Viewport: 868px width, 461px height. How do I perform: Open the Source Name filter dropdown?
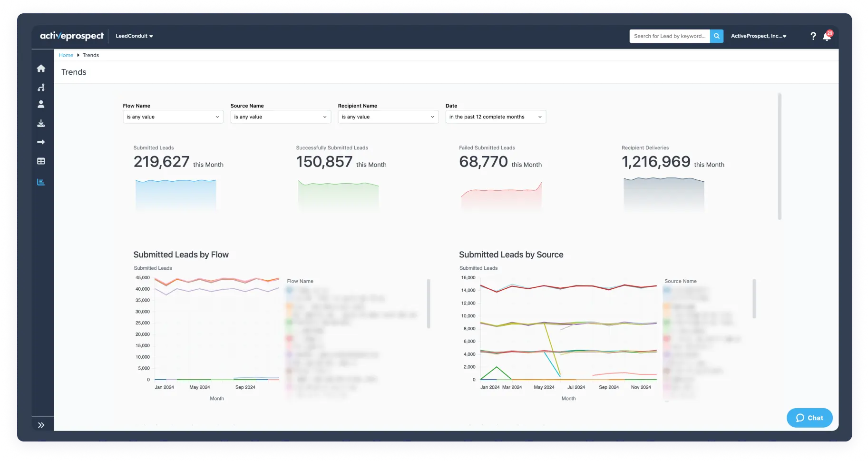[281, 117]
